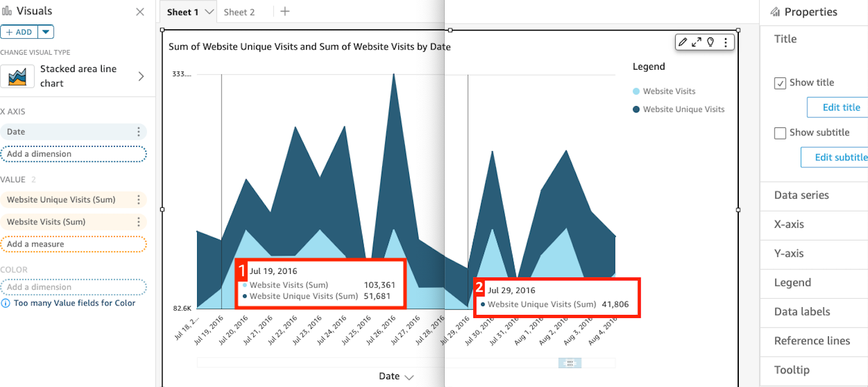The image size is (868, 387).
Task: Click the ADD visual button
Action: click(x=20, y=32)
